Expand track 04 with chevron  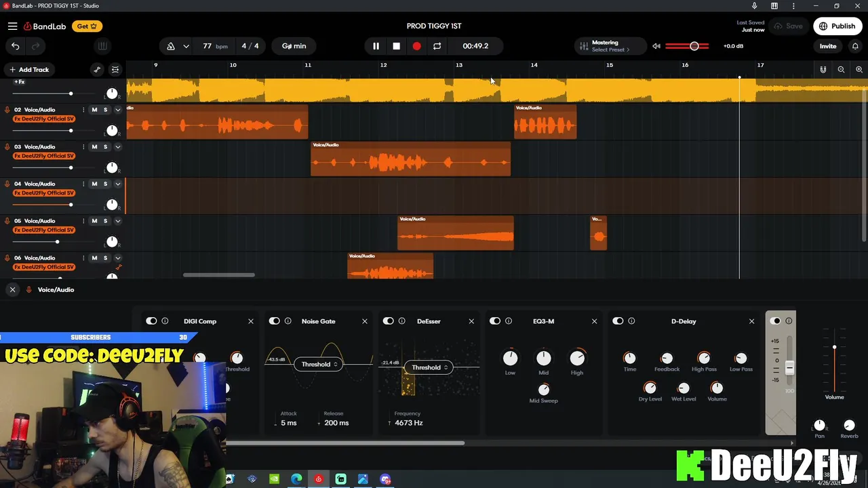tap(117, 184)
